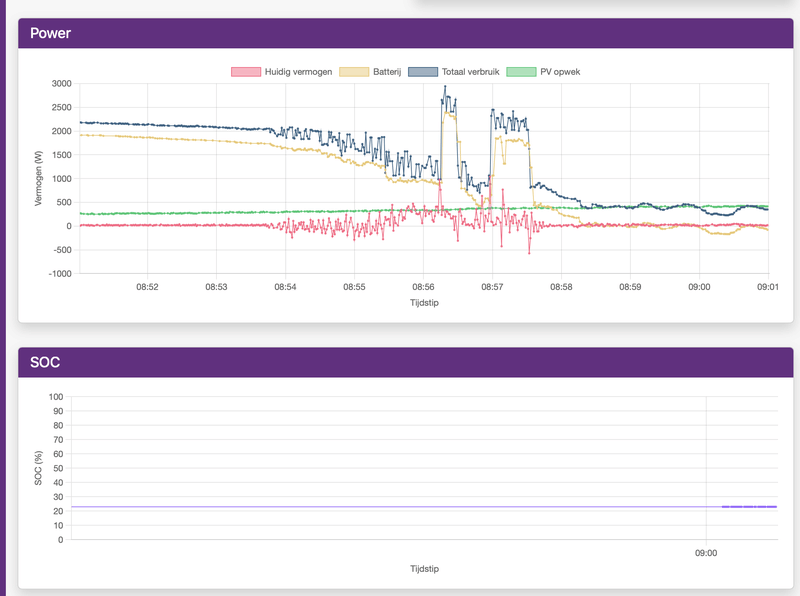Click the 'PV opwek' legend label
This screenshot has height=596, width=800.
560,72
